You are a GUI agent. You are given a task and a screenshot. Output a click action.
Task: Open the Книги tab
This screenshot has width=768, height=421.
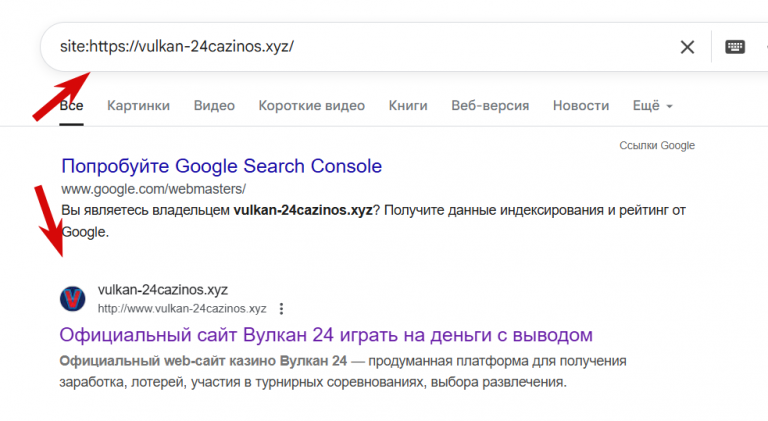pyautogui.click(x=408, y=106)
